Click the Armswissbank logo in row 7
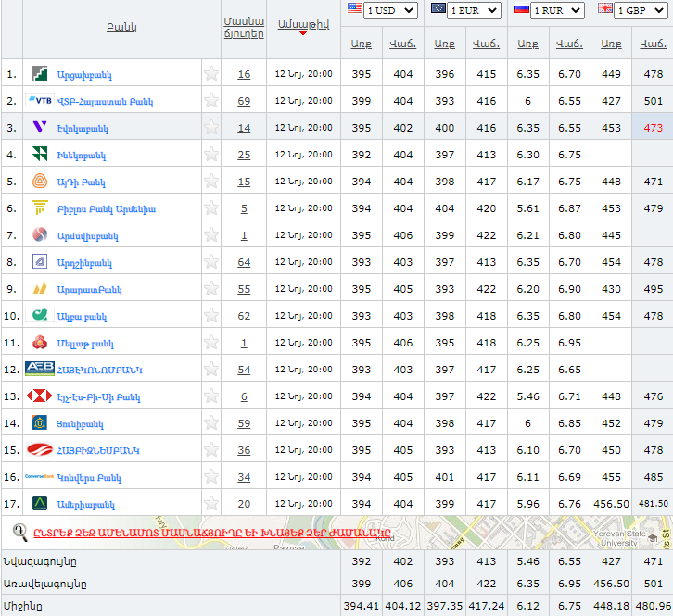Image resolution: width=673 pixels, height=616 pixels. 40,234
